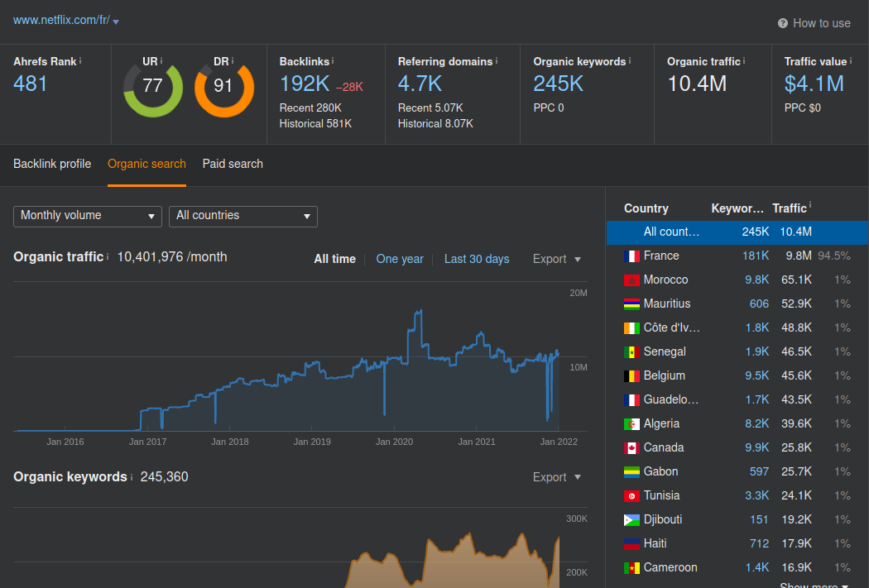Click the Tunisia flag icon
This screenshot has height=588, width=869.
[631, 496]
